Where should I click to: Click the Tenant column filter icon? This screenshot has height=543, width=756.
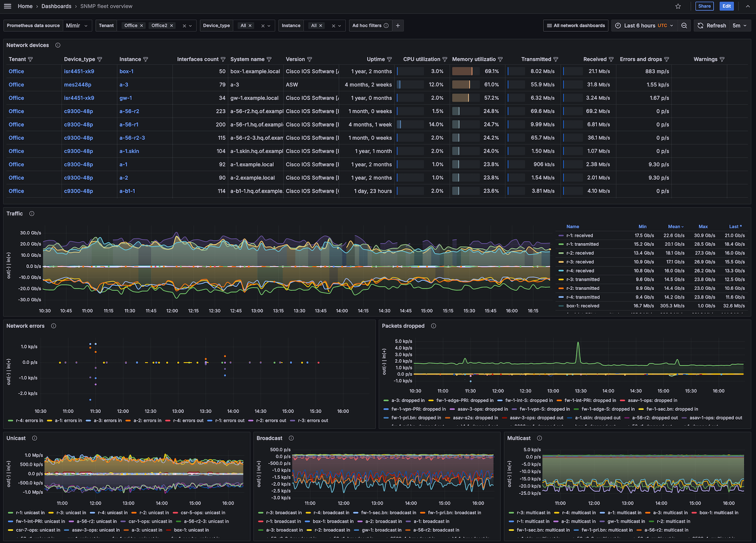pos(31,59)
